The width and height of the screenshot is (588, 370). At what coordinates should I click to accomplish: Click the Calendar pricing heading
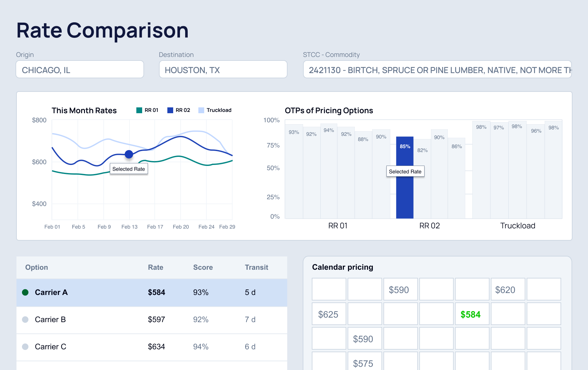pyautogui.click(x=342, y=267)
